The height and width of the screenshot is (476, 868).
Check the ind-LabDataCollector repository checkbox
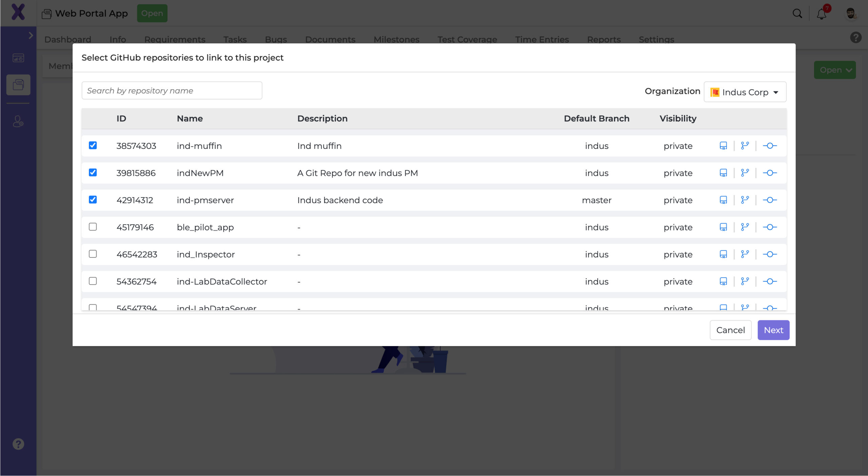tap(93, 281)
